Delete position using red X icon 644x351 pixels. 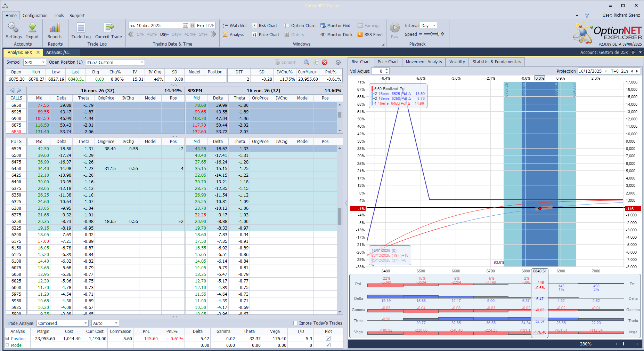pos(325,62)
